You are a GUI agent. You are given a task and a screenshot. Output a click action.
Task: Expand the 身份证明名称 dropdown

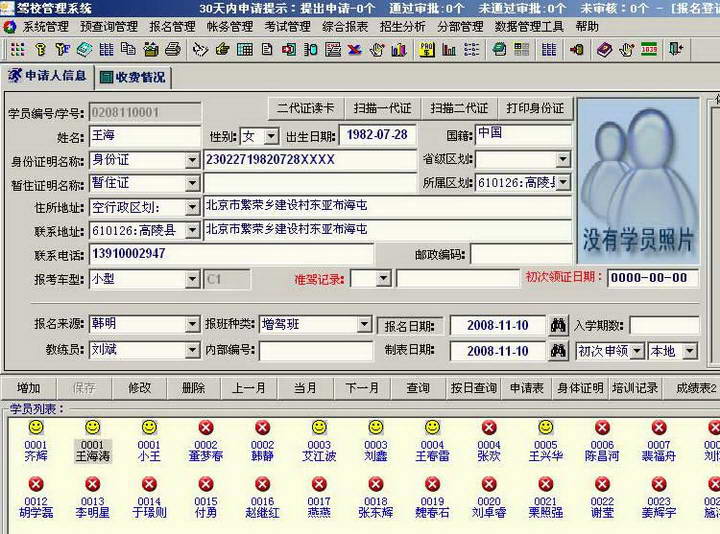(x=192, y=160)
